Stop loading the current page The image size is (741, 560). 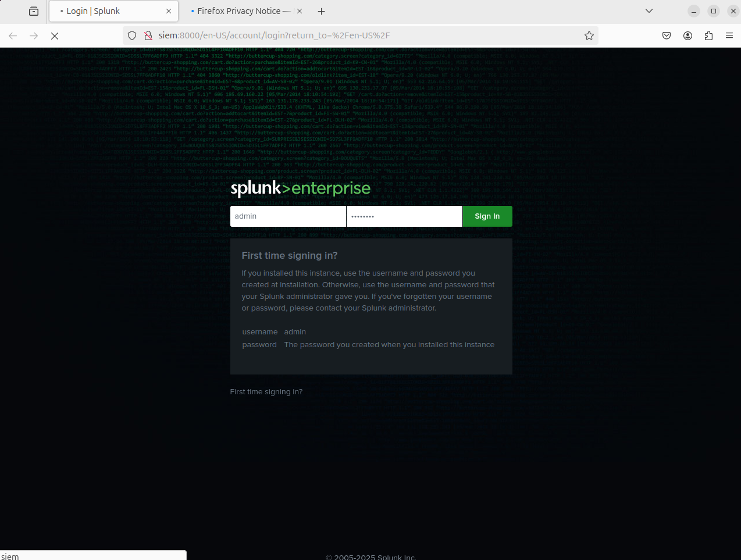[55, 35]
